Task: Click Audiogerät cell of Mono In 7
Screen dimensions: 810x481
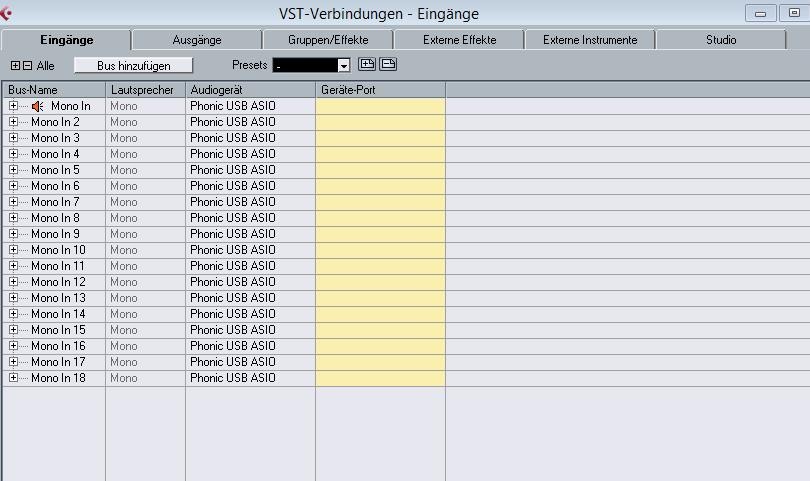Action: pyautogui.click(x=250, y=202)
